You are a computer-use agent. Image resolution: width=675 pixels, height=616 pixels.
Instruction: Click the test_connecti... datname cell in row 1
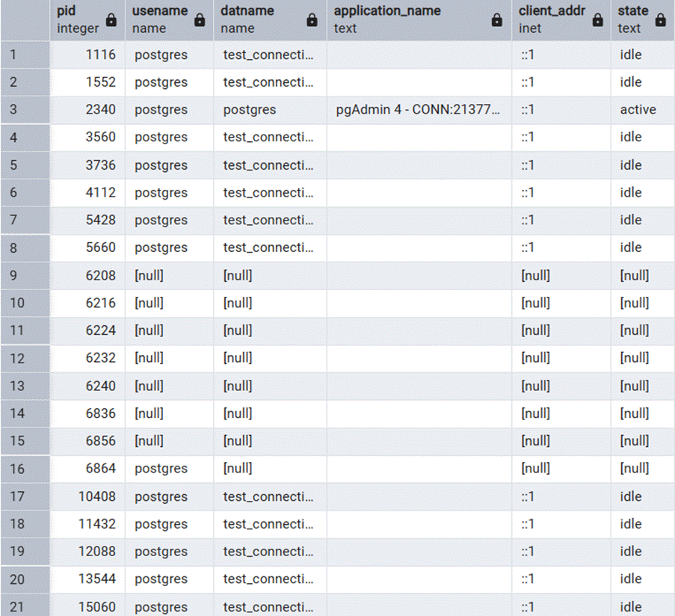tap(270, 55)
